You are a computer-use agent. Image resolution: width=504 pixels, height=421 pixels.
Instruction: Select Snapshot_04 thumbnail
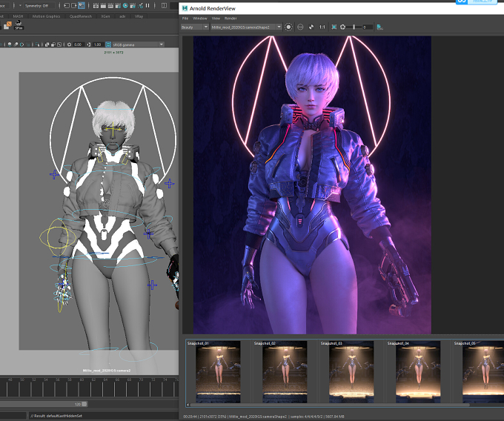(418, 372)
